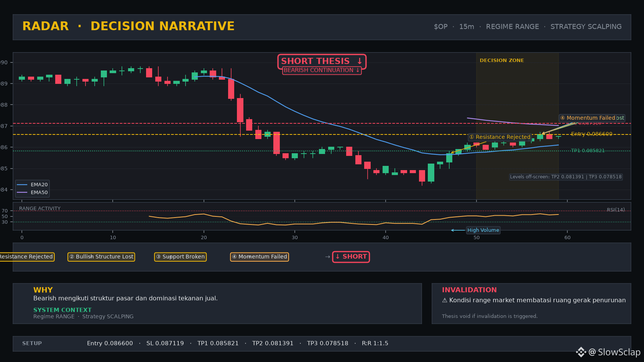Image resolution: width=644 pixels, height=362 pixels.
Task: Click the Kondisi range market invalidation text
Action: [537, 300]
